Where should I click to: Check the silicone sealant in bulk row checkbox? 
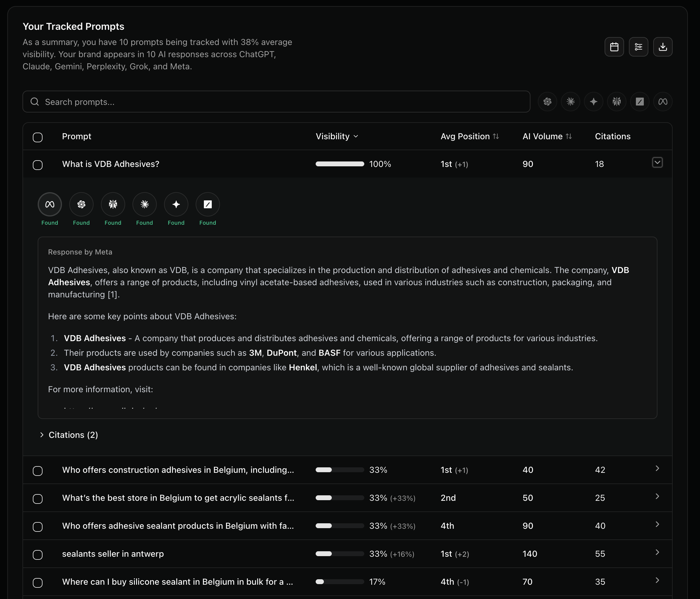[x=37, y=583]
